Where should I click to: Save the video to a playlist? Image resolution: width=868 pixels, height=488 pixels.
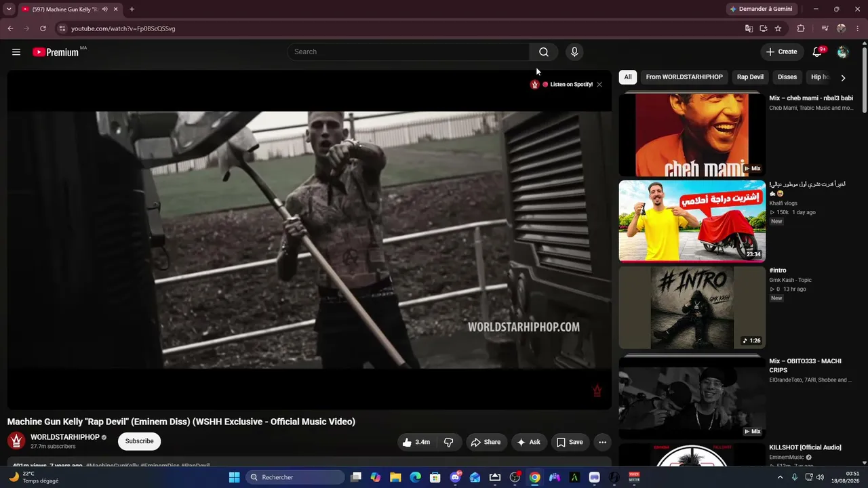[570, 442]
